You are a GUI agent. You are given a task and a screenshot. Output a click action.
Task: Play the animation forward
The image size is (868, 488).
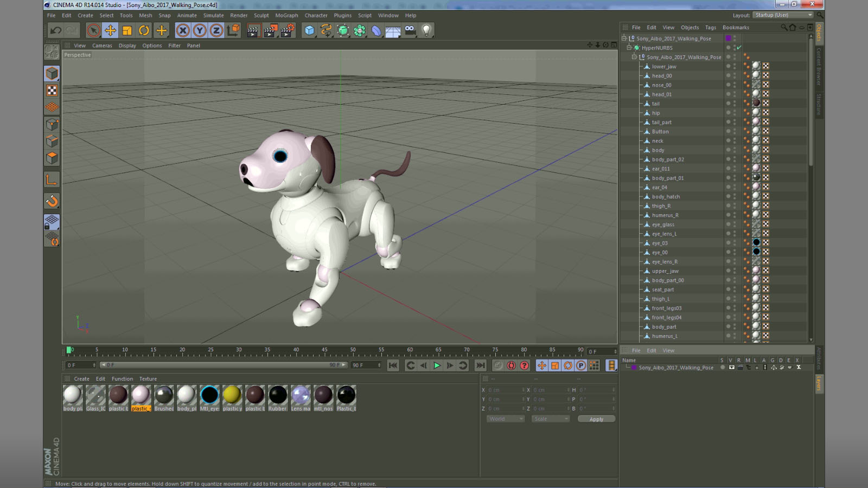coord(437,365)
